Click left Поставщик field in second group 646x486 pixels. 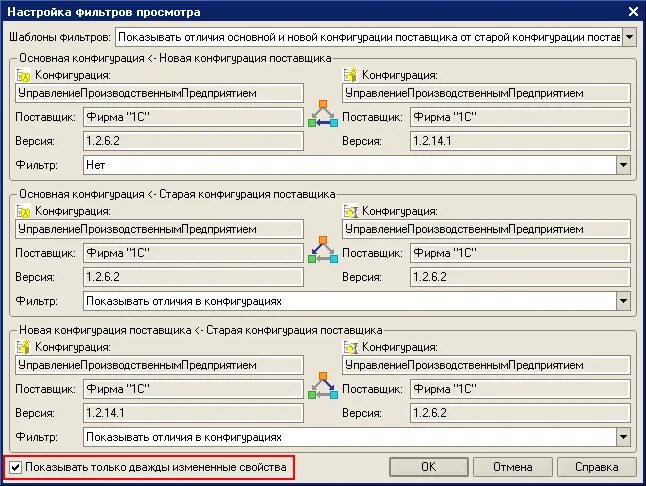[x=193, y=253]
